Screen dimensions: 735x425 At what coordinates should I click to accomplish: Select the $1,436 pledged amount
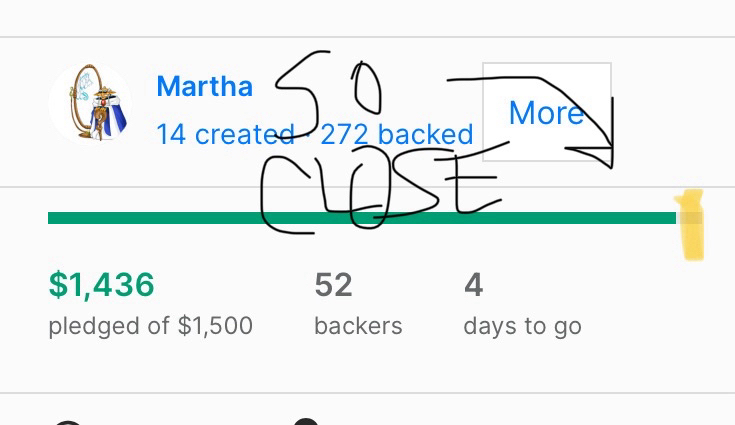(102, 286)
